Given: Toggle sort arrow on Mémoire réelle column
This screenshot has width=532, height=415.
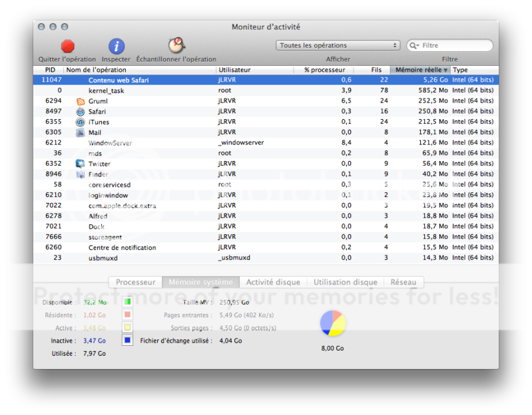Looking at the screenshot, I should tap(445, 70).
